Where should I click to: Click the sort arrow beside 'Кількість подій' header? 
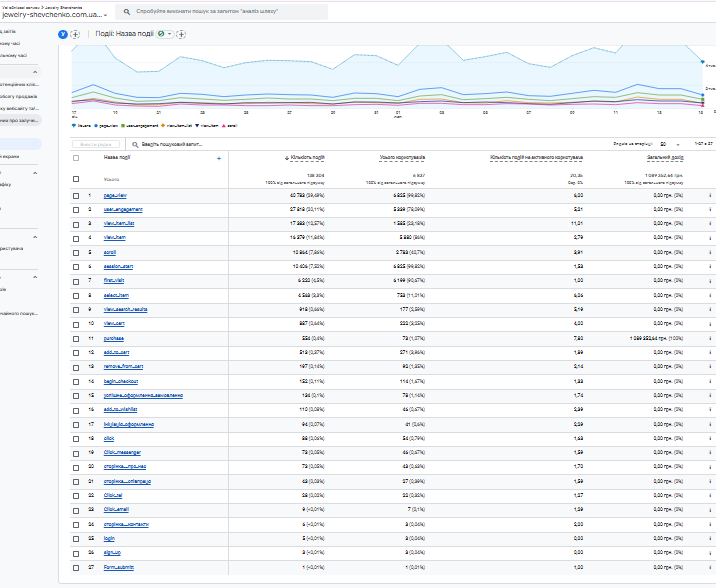[287, 158]
